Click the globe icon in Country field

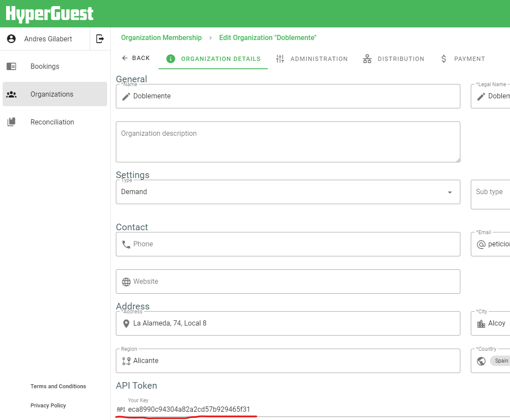coord(481,361)
